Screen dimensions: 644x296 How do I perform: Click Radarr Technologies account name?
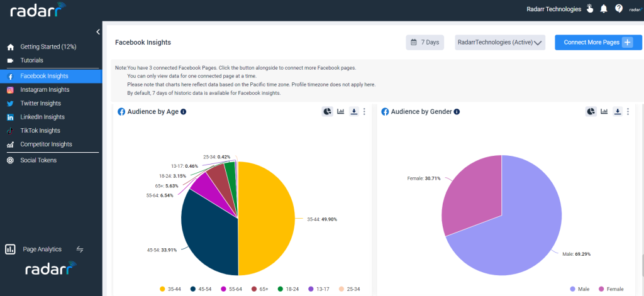click(x=553, y=9)
